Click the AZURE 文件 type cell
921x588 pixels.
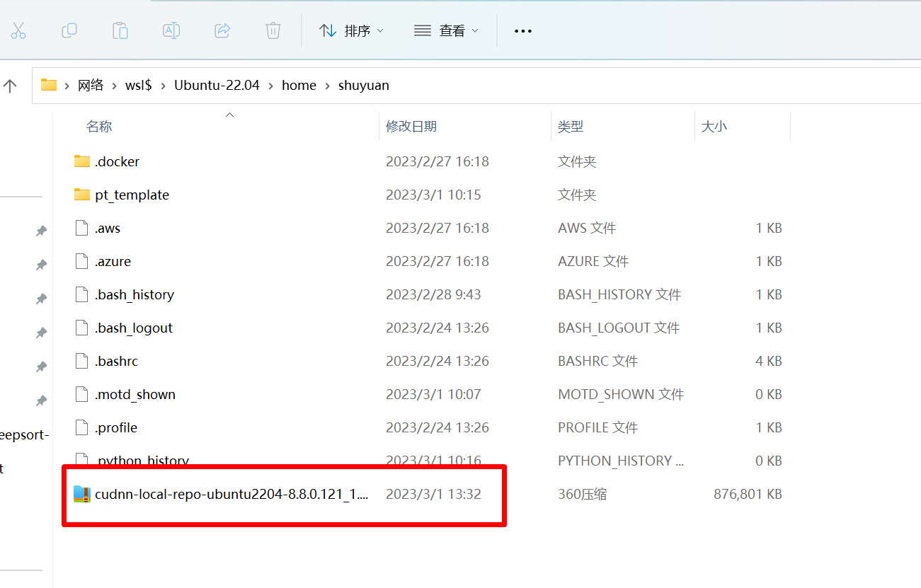(593, 261)
